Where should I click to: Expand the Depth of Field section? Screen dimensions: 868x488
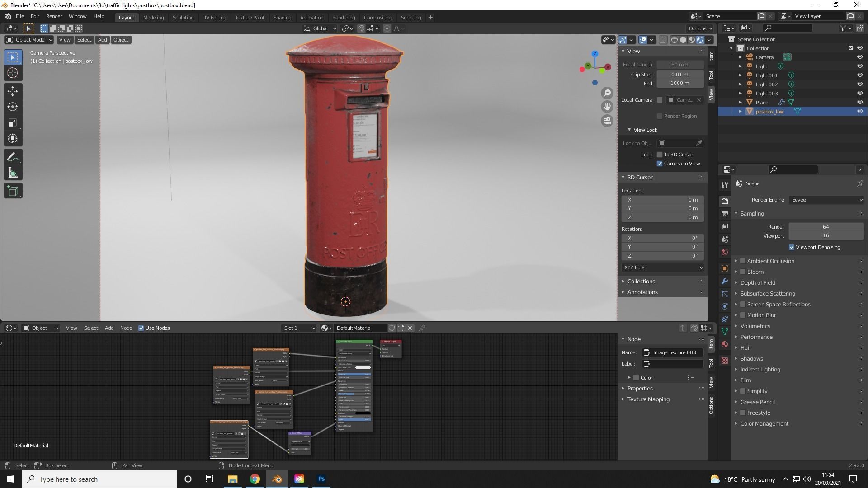coord(758,283)
